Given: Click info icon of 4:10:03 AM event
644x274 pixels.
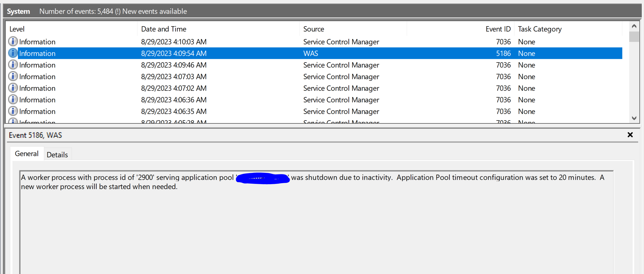Looking at the screenshot, I should coord(13,42).
